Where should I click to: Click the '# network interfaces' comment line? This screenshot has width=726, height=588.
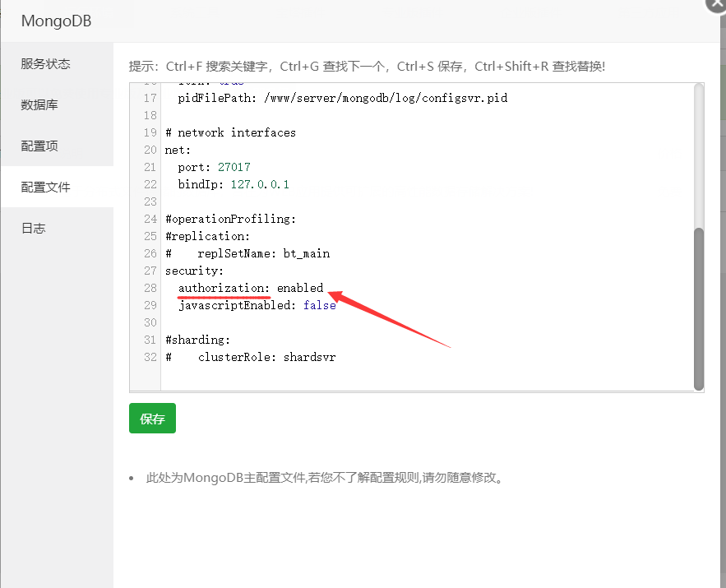click(x=230, y=133)
